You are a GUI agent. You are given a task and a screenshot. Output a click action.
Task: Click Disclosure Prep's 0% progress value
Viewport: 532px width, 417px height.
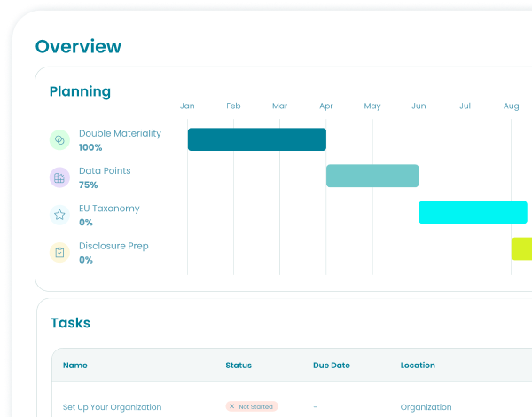click(x=86, y=260)
